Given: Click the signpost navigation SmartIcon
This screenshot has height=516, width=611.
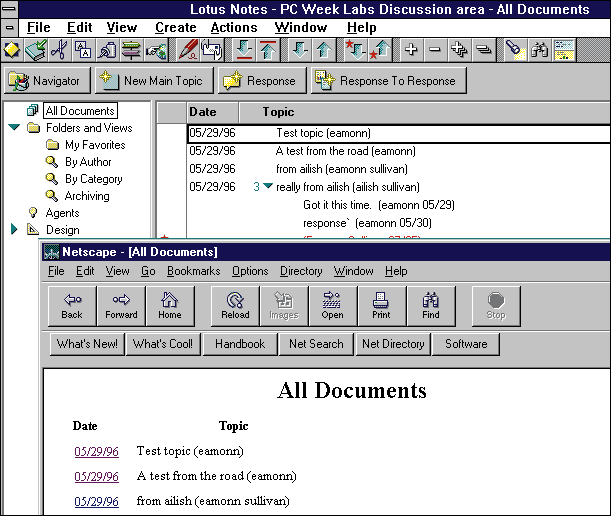Looking at the screenshot, I should (x=131, y=50).
